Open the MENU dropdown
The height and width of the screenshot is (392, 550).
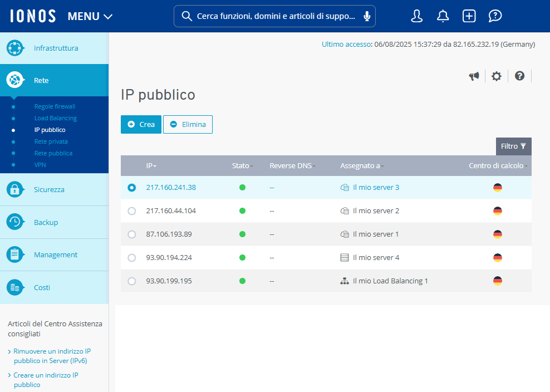[x=90, y=16]
